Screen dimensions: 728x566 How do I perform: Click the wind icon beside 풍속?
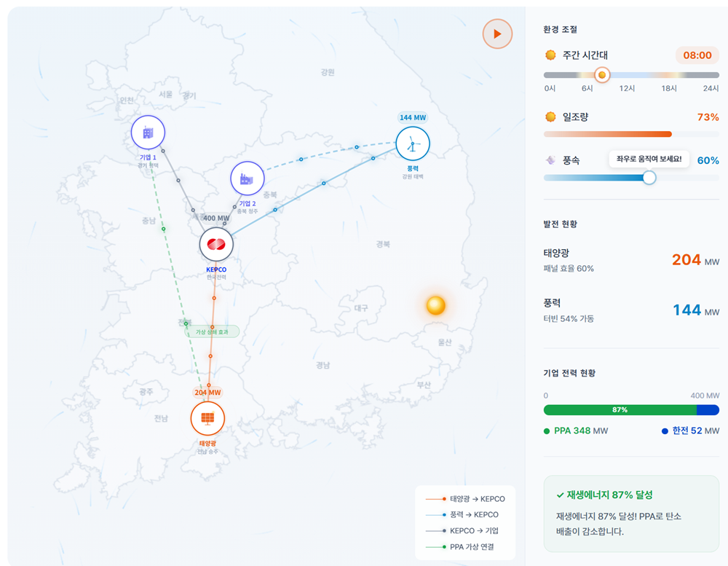[x=550, y=160]
